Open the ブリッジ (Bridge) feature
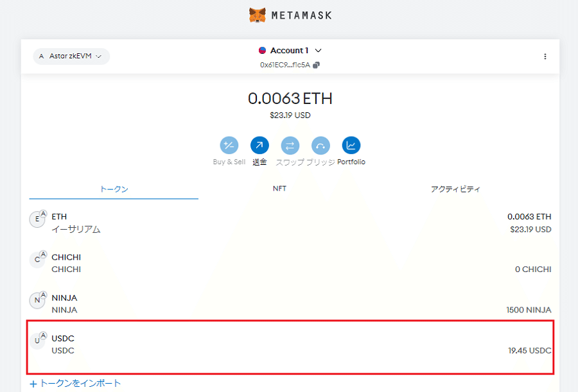The width and height of the screenshot is (578, 392). (x=320, y=146)
